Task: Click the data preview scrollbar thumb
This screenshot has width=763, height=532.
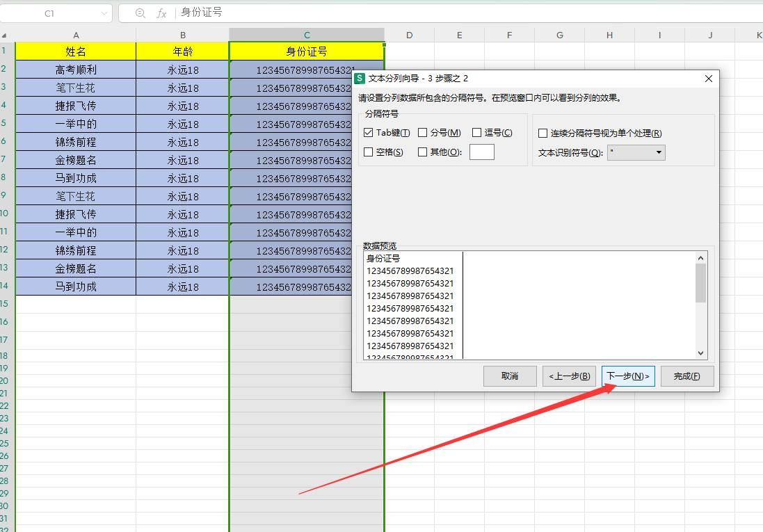Action: (x=700, y=283)
